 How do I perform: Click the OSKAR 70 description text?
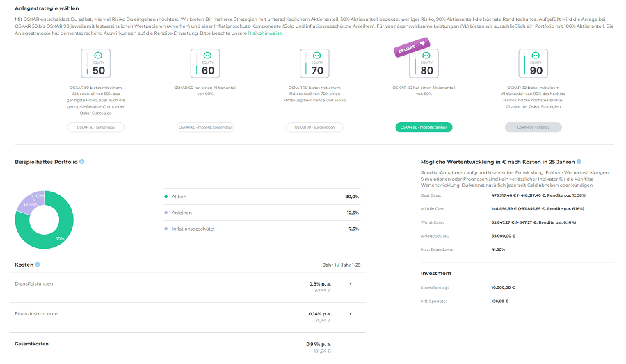coord(314,94)
